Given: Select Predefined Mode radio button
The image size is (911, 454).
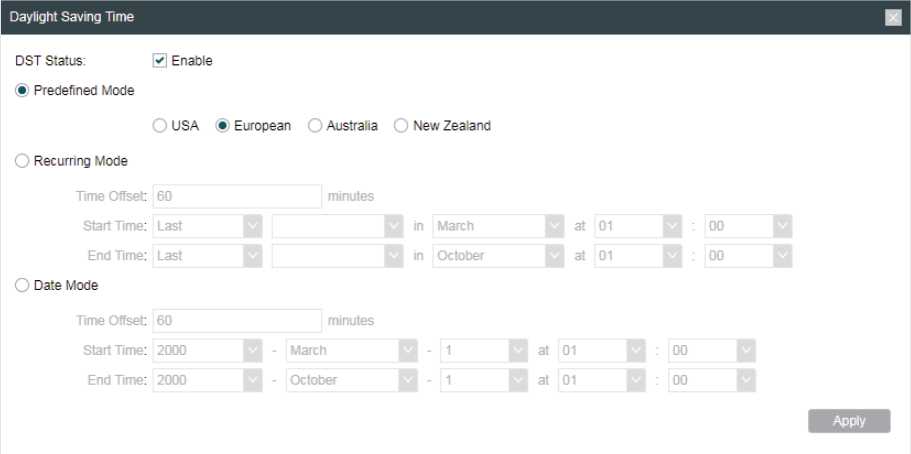Looking at the screenshot, I should (23, 90).
